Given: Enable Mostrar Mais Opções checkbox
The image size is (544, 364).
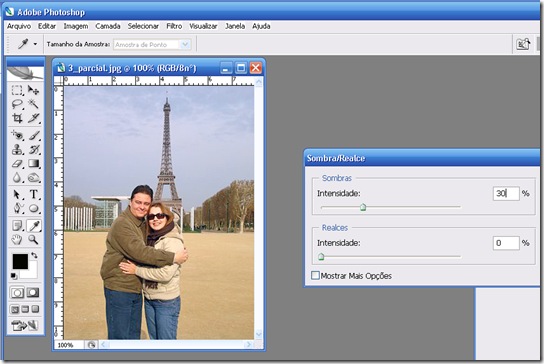Looking at the screenshot, I should [x=315, y=276].
